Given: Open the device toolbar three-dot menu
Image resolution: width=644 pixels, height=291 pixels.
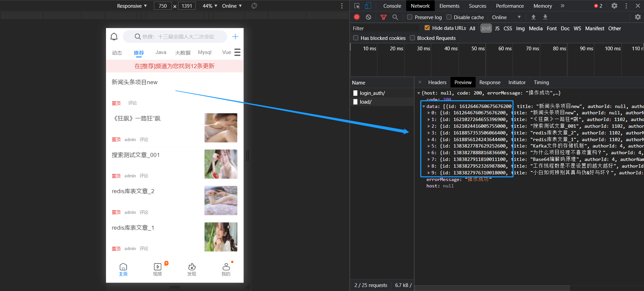Looking at the screenshot, I should [342, 6].
